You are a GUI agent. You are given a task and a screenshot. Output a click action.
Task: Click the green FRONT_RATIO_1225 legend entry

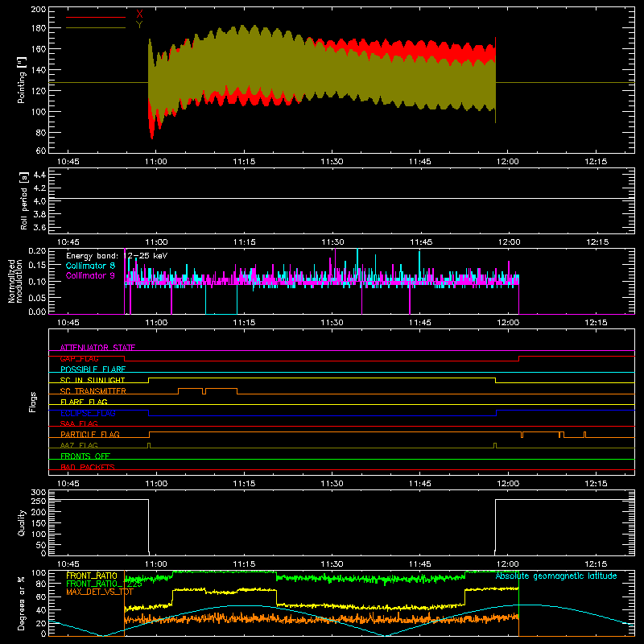[104, 584]
